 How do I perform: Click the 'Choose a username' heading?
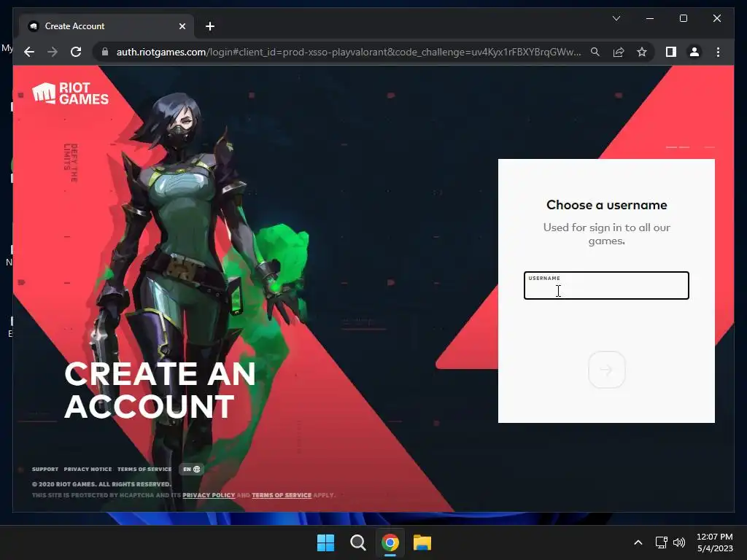[x=606, y=205]
